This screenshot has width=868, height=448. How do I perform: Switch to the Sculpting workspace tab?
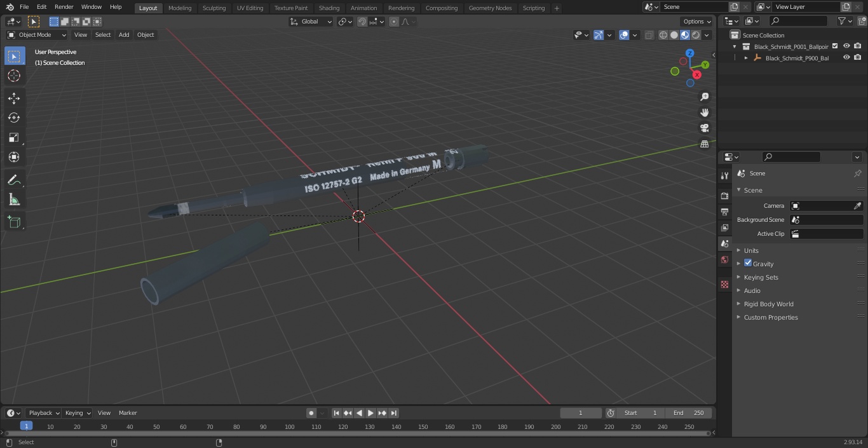click(214, 8)
